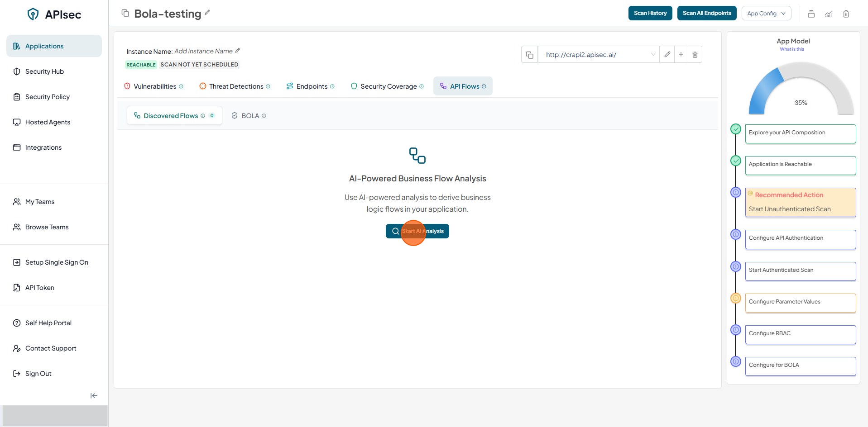Open the chart analytics icon in the header
The image size is (868, 427).
click(x=828, y=14)
